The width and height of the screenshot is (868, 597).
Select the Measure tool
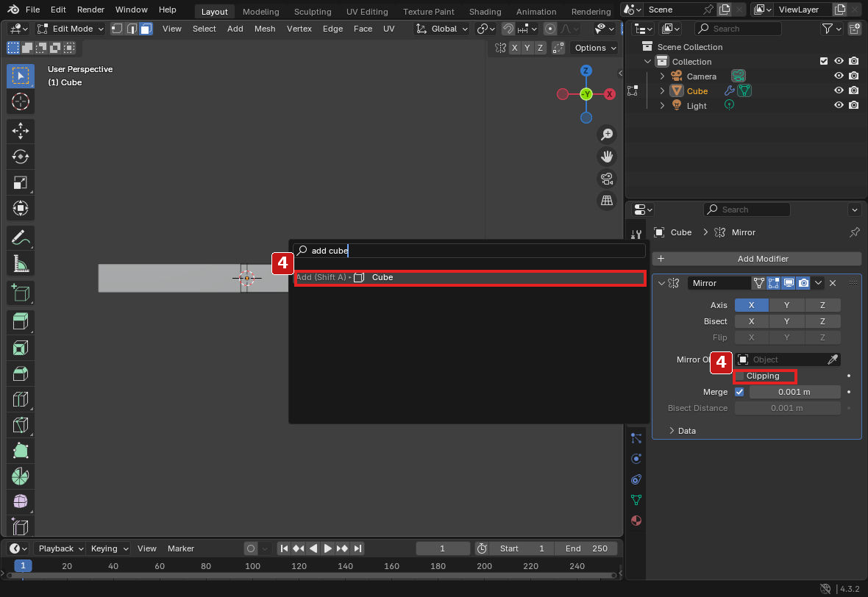tap(21, 264)
